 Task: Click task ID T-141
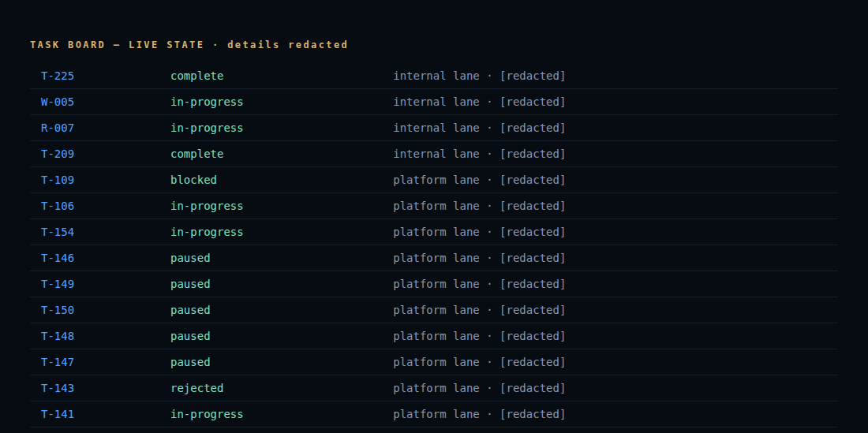pyautogui.click(x=58, y=414)
